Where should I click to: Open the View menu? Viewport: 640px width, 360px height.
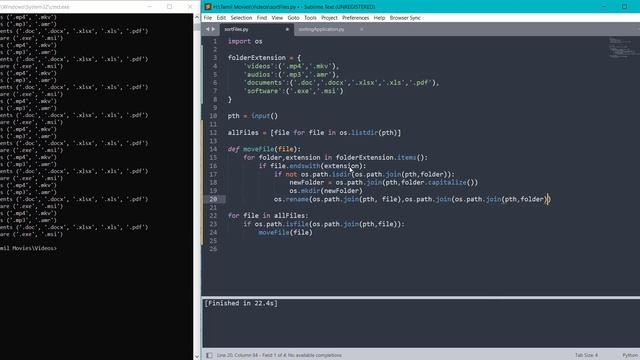coord(277,18)
